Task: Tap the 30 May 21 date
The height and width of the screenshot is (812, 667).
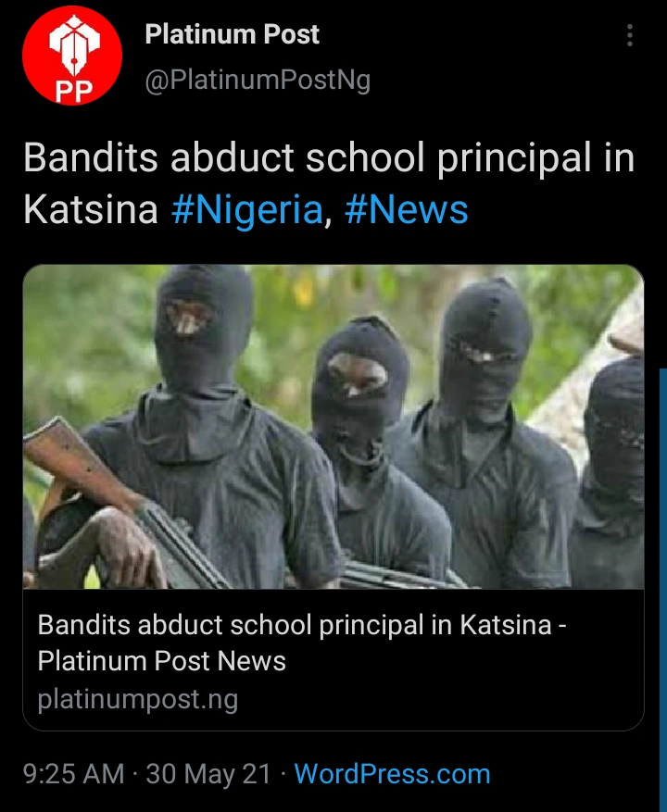Action: point(208,774)
